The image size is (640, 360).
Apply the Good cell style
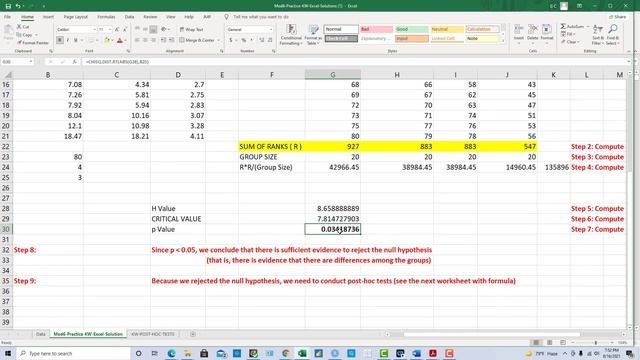click(x=411, y=29)
